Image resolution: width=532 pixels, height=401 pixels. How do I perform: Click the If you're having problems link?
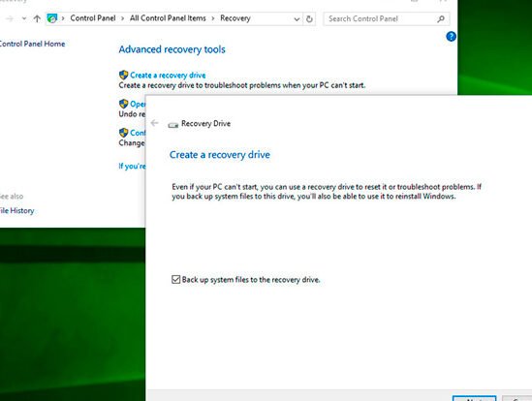pos(132,166)
